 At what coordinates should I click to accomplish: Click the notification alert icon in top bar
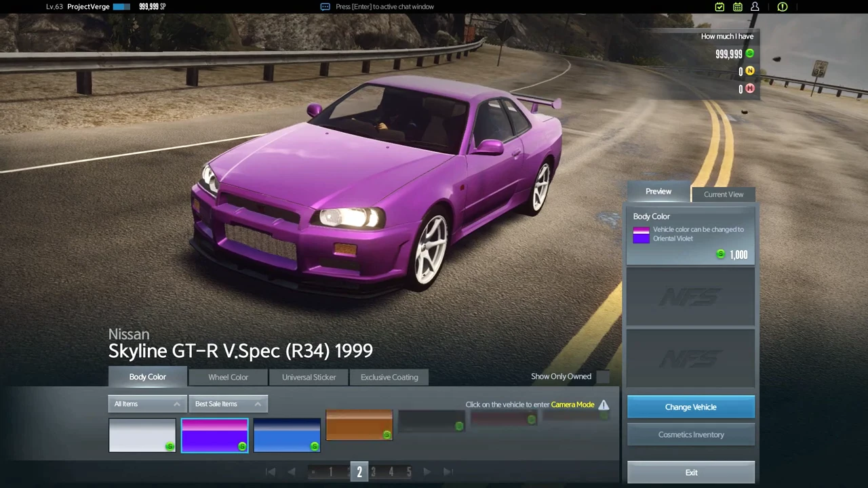point(782,7)
